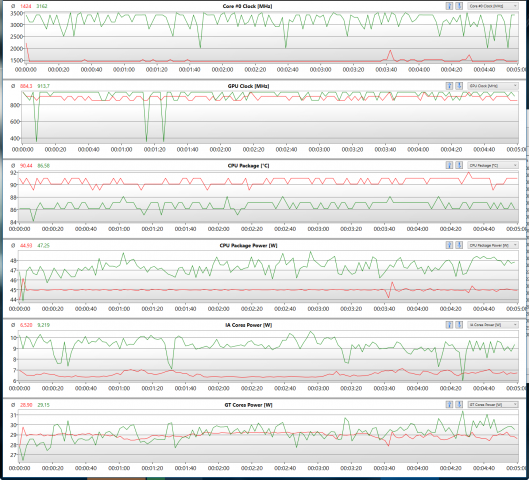Click the 400 axis label on GPU Clock graph
This screenshot has height=480, width=529.
tap(15, 138)
